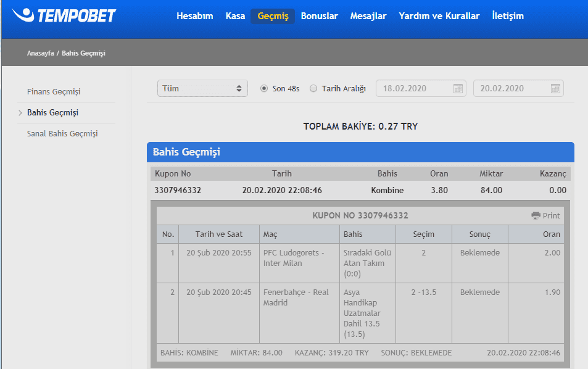Open the Tüm bet type dropdown
The height and width of the screenshot is (369, 588).
click(202, 88)
